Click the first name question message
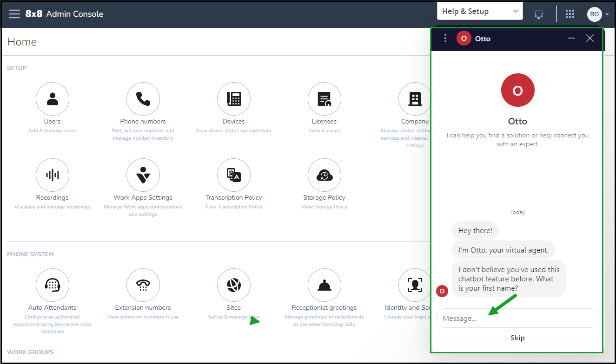This screenshot has height=364, width=616. pyautogui.click(x=509, y=279)
